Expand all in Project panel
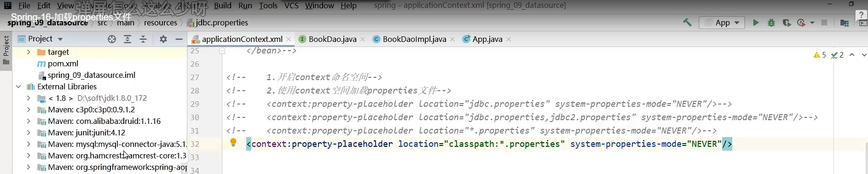 coord(127,39)
